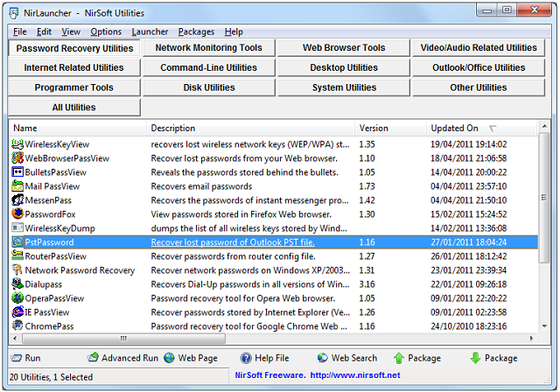The image size is (560, 392).
Task: Open the View menu
Action: click(x=71, y=31)
